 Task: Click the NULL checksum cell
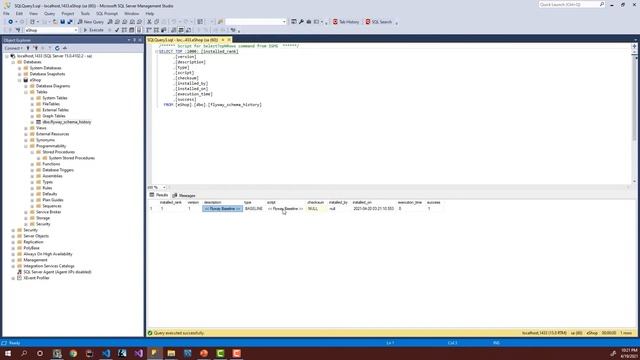coord(316,209)
